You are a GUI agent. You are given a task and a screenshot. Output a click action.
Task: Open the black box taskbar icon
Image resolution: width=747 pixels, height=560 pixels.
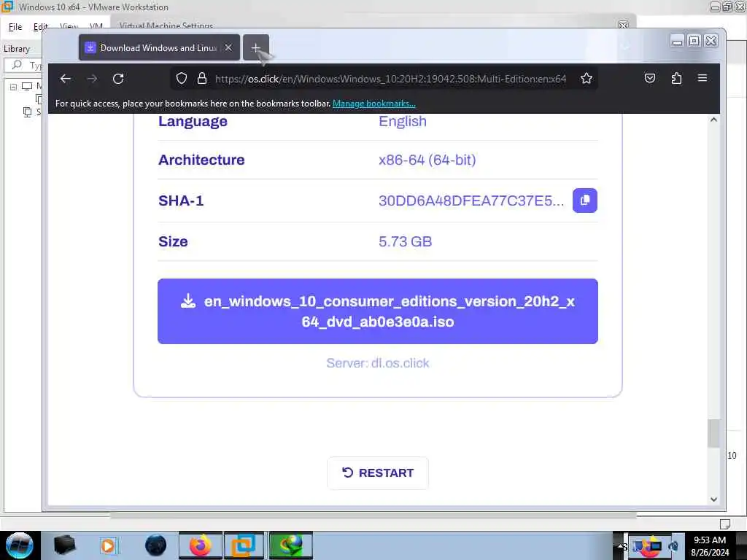tap(64, 545)
